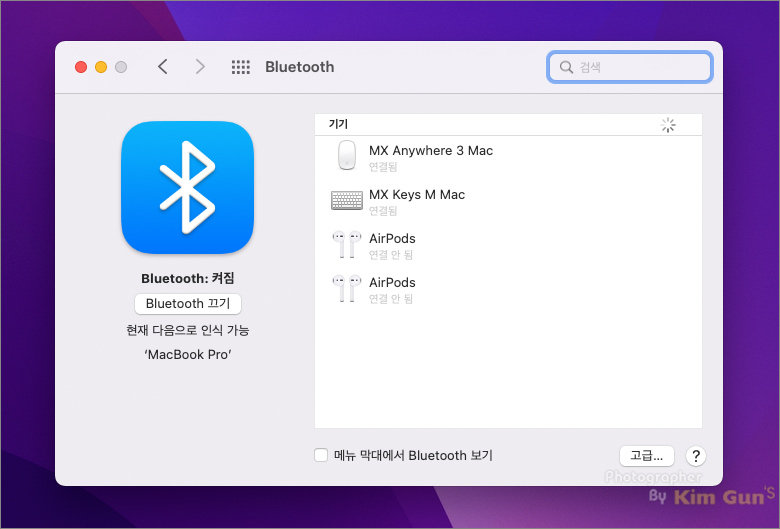
Task: Enable 메뉴 막대에서 Bluetooth 보기 checkbox
Action: point(321,455)
